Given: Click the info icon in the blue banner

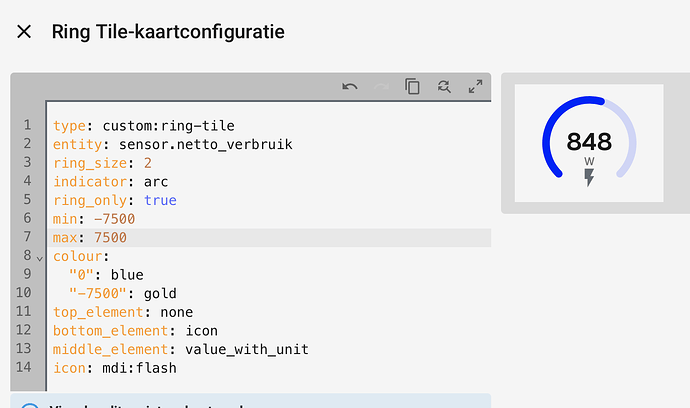Looking at the screenshot, I should [x=30, y=406].
